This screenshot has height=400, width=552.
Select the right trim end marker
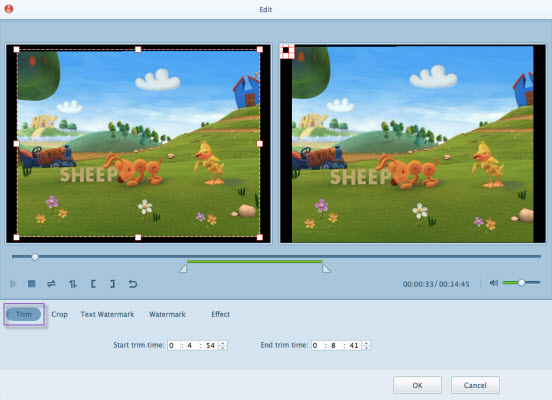click(x=326, y=269)
